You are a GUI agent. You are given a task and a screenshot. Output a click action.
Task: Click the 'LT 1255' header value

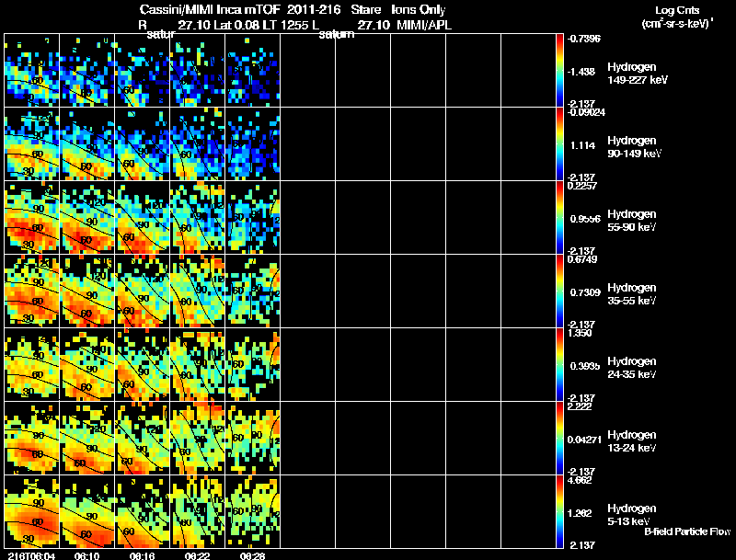pyautogui.click(x=288, y=25)
